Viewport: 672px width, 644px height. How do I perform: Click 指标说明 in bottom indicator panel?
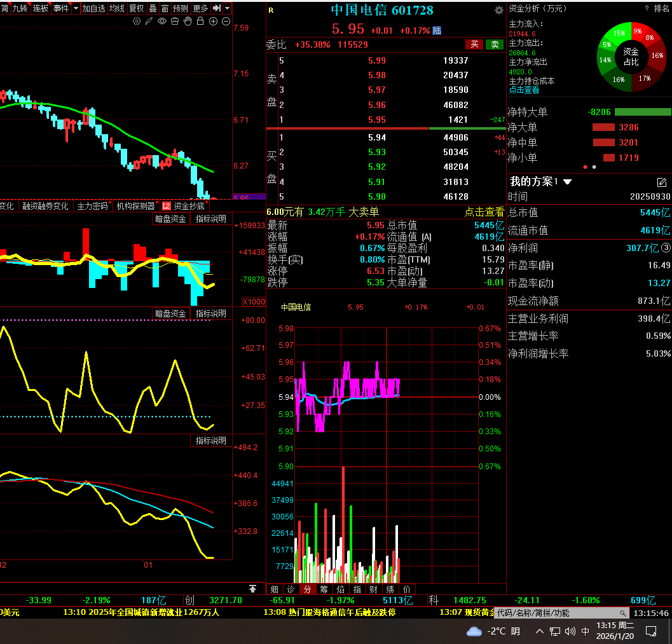coord(211,441)
